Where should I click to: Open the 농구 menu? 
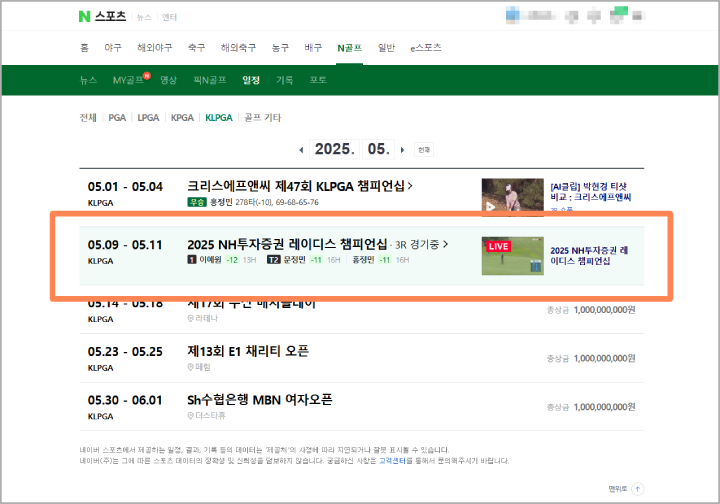point(280,48)
